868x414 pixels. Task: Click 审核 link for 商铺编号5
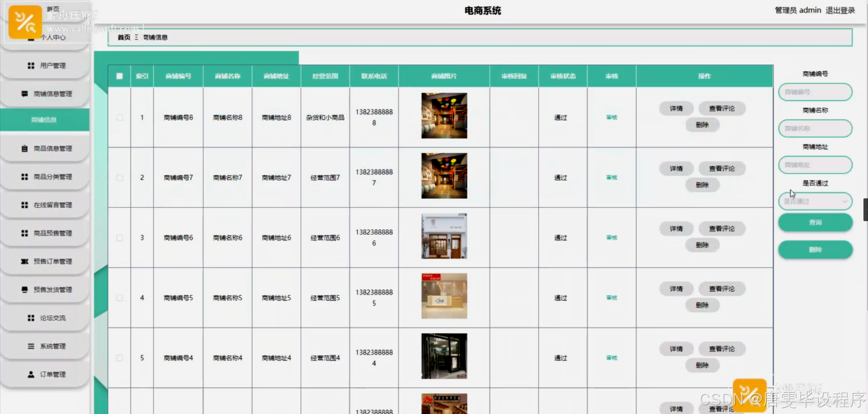pyautogui.click(x=612, y=298)
